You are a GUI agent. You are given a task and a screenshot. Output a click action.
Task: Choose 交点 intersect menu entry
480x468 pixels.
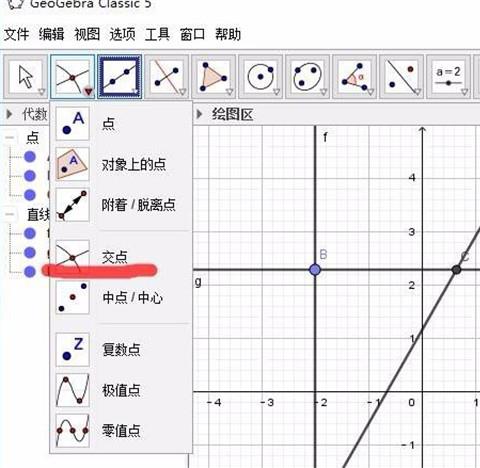121,257
